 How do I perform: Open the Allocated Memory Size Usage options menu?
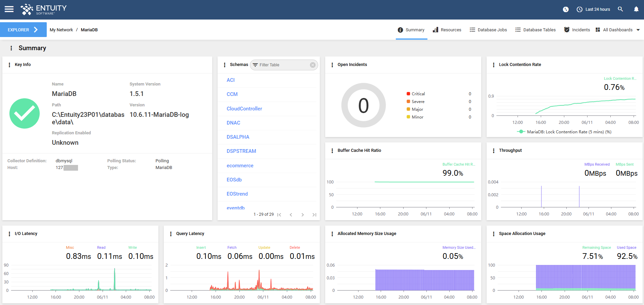332,234
